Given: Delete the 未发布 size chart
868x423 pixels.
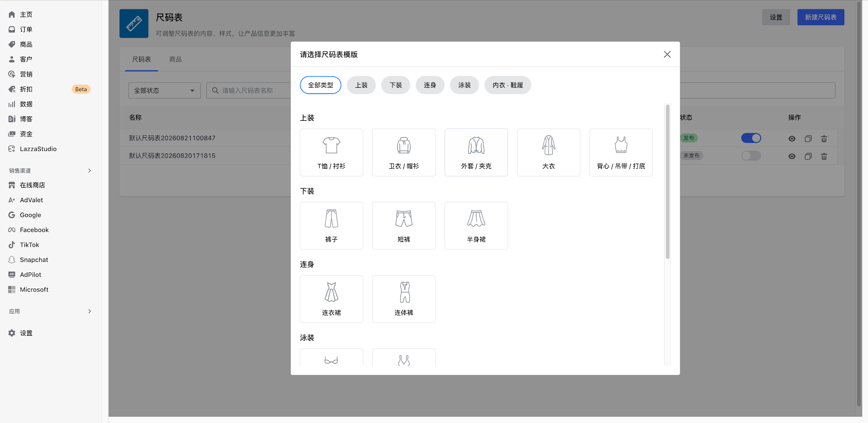Looking at the screenshot, I should click(x=824, y=156).
